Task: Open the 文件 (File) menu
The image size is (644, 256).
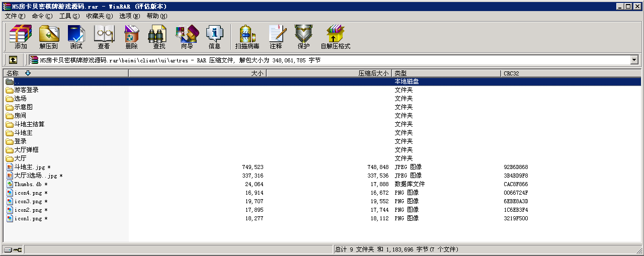Action: tap(15, 16)
